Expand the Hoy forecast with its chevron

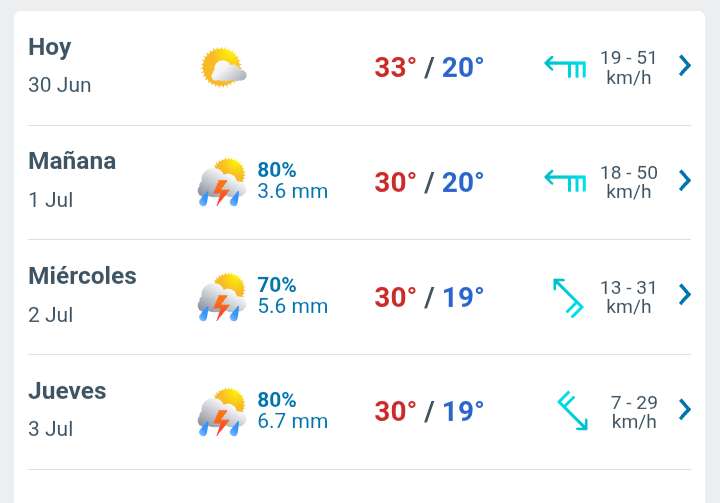point(685,65)
